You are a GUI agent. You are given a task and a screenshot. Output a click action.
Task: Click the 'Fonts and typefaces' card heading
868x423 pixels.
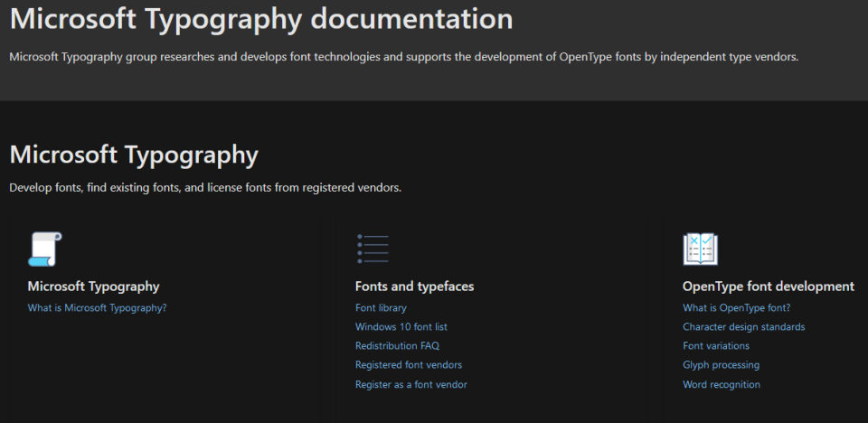click(x=415, y=287)
